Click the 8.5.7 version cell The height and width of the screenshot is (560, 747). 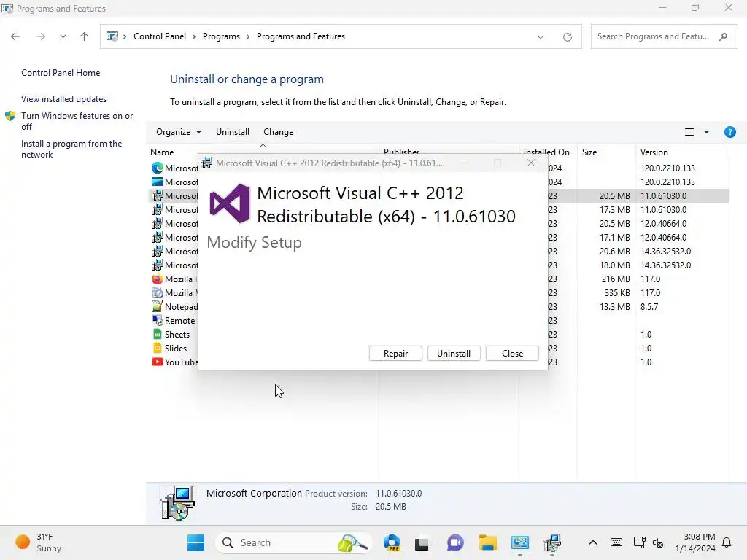click(x=649, y=307)
